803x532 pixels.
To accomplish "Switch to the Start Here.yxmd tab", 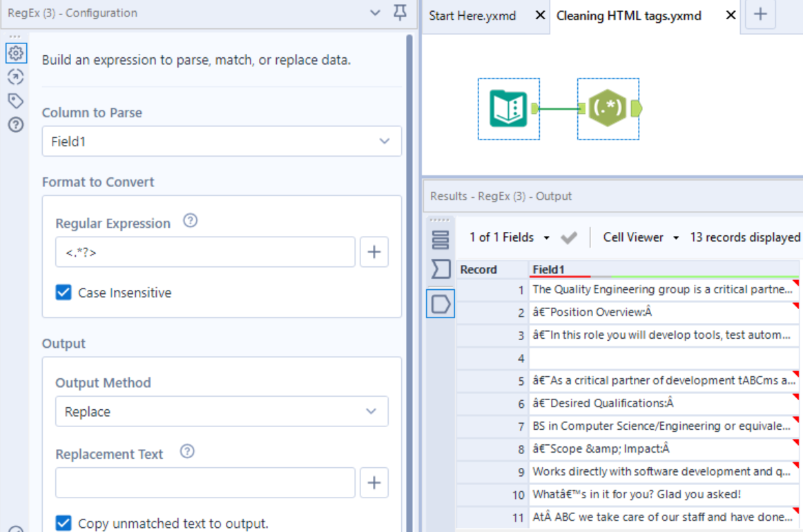I will tap(472, 15).
